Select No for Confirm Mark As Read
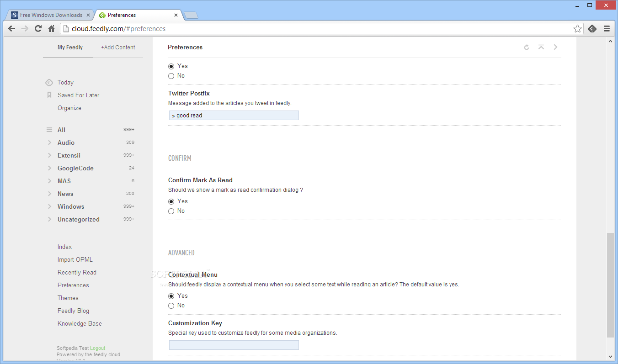Image resolution: width=618 pixels, height=364 pixels. (171, 211)
